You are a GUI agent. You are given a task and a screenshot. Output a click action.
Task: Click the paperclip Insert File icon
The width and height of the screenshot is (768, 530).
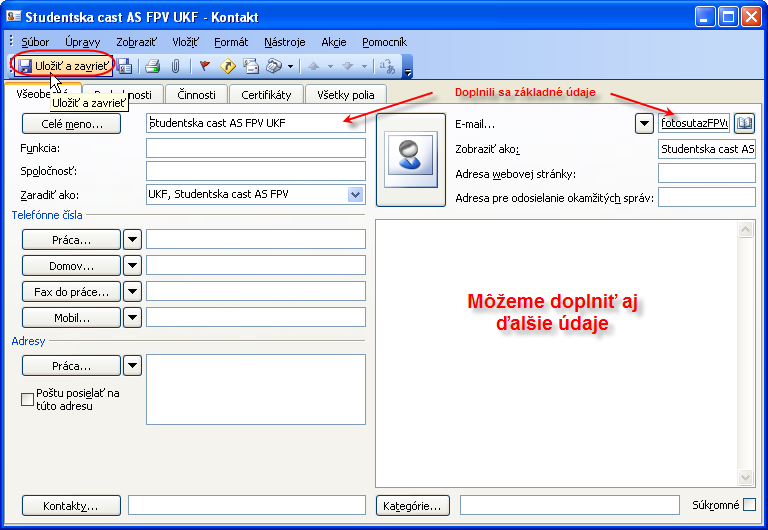(x=175, y=66)
